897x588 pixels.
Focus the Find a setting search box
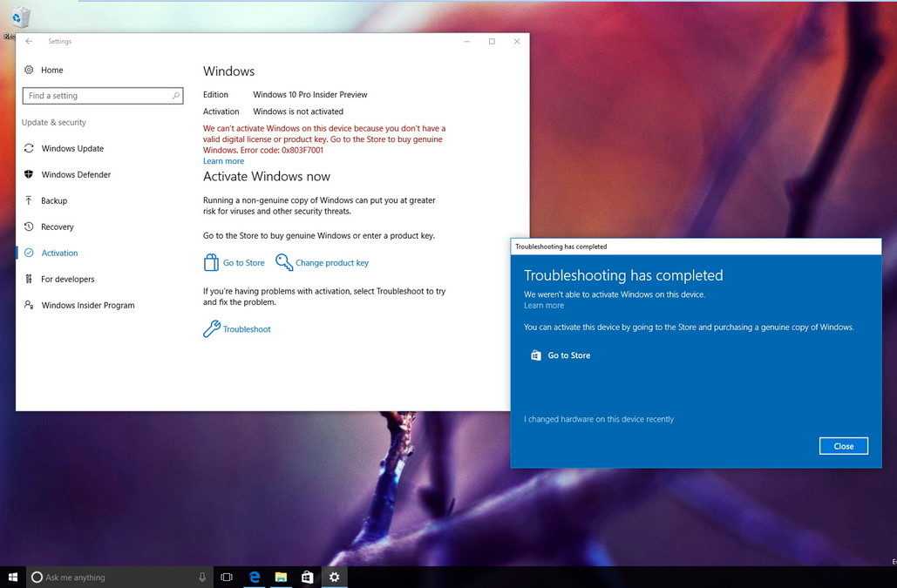coord(103,96)
